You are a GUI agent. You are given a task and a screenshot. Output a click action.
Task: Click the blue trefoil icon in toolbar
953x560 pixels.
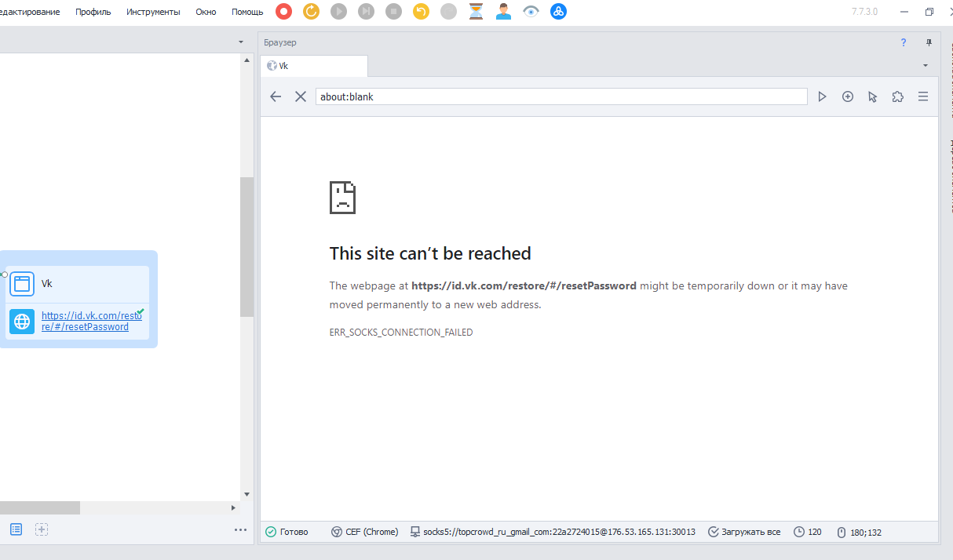(x=559, y=11)
